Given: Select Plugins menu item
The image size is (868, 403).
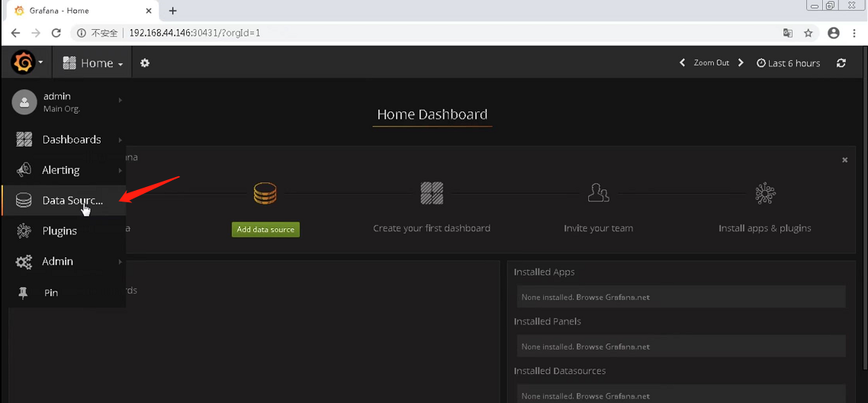Looking at the screenshot, I should coord(63,231).
